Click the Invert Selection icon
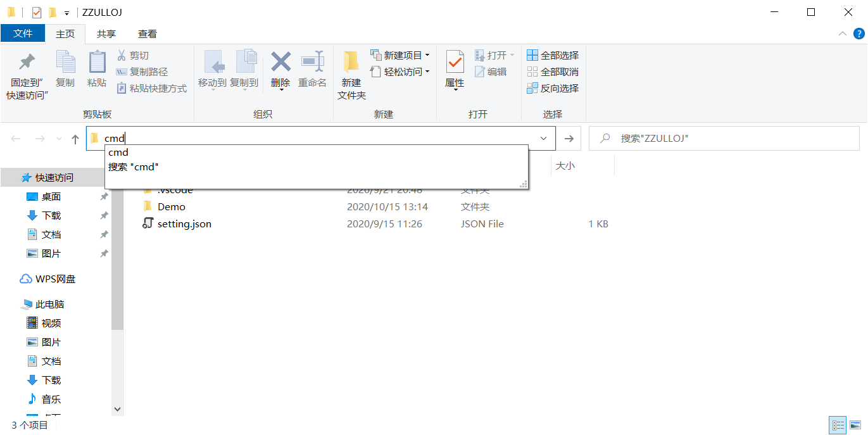Image resolution: width=868 pixels, height=435 pixels. pyautogui.click(x=532, y=89)
